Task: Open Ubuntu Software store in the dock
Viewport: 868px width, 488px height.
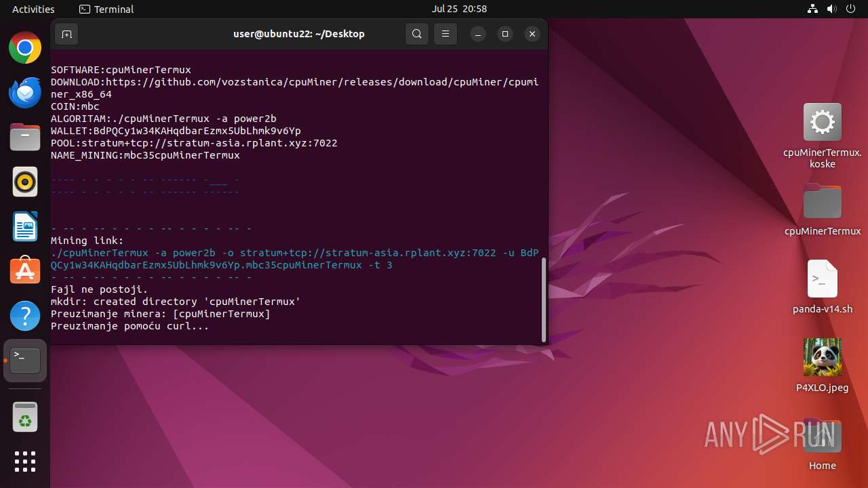Action: 25,272
